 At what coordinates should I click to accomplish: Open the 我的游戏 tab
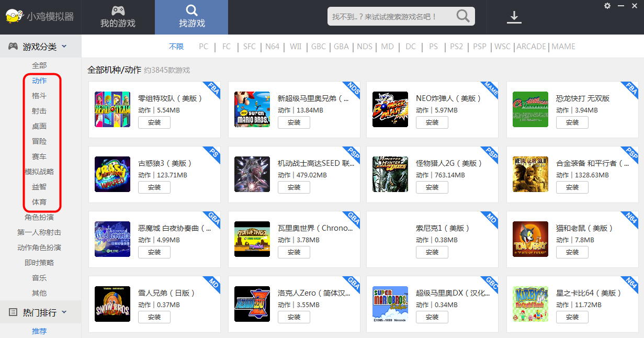tap(118, 17)
